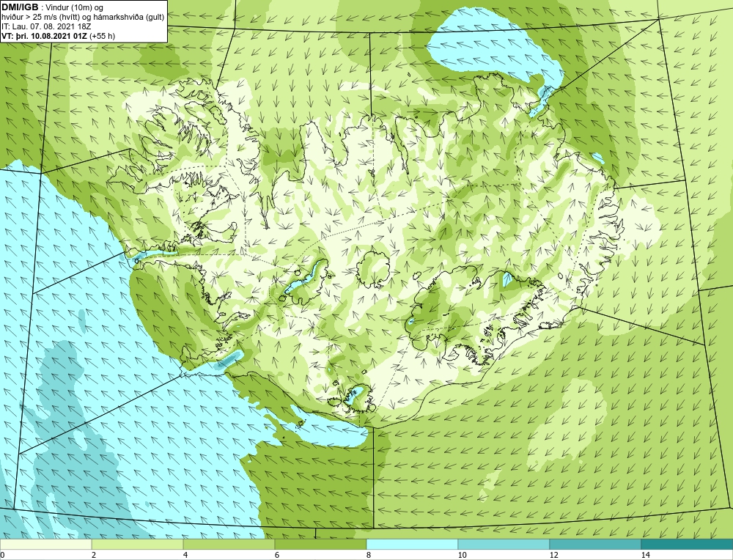Image resolution: width=733 pixels, height=560 pixels.
Task: Click the legend value label 14
Action: tap(645, 555)
